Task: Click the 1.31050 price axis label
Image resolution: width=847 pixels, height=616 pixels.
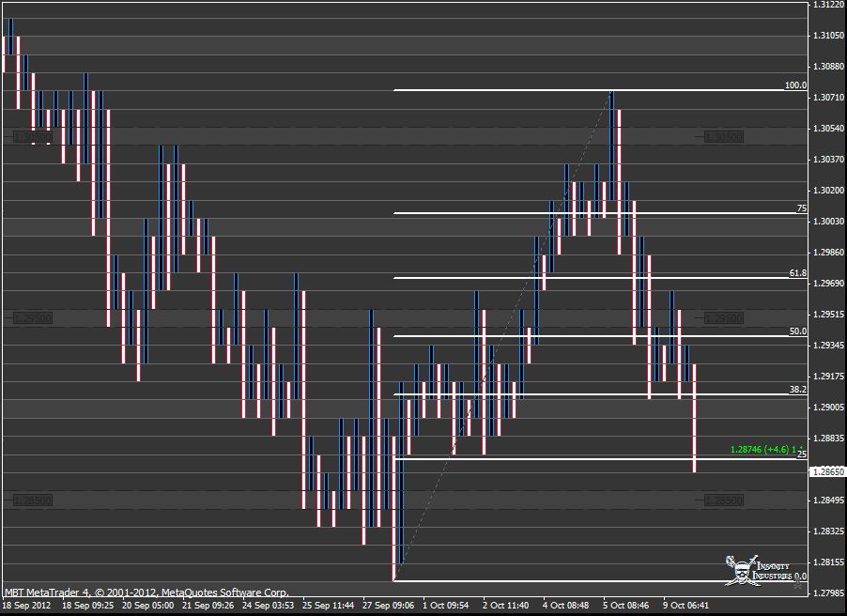Action: 828,35
